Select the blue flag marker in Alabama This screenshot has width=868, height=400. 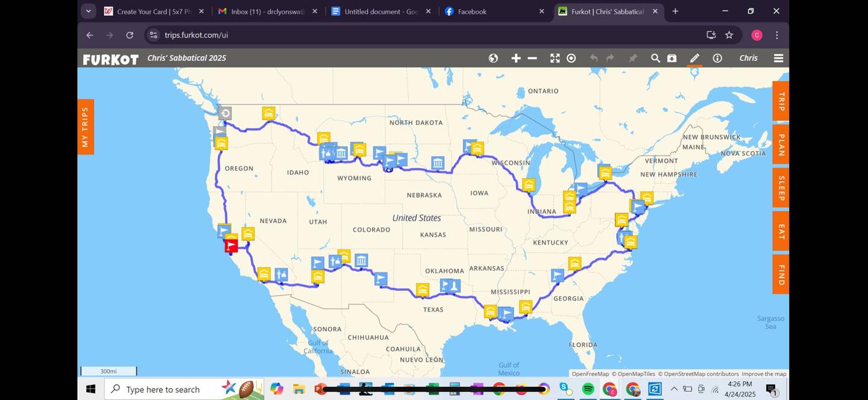[558, 275]
